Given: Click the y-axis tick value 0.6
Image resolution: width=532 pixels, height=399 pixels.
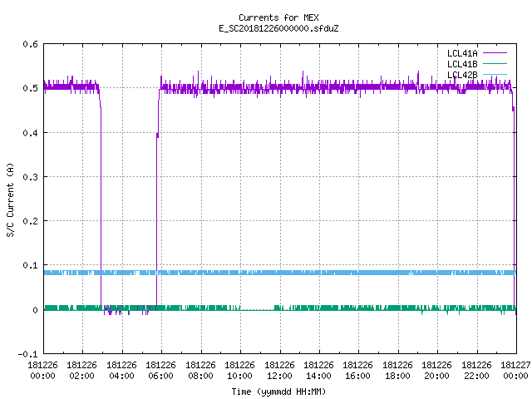Looking at the screenshot, I should point(30,44).
